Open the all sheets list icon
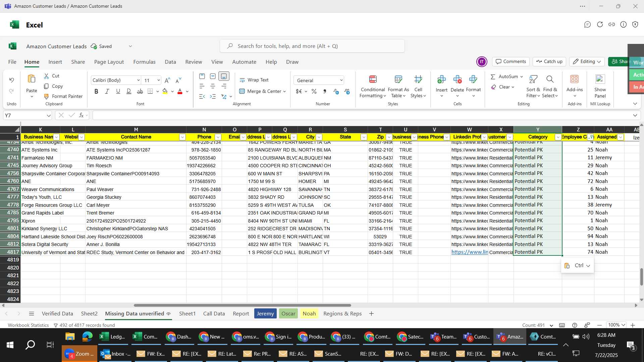The height and width of the screenshot is (362, 644). pos(32,314)
